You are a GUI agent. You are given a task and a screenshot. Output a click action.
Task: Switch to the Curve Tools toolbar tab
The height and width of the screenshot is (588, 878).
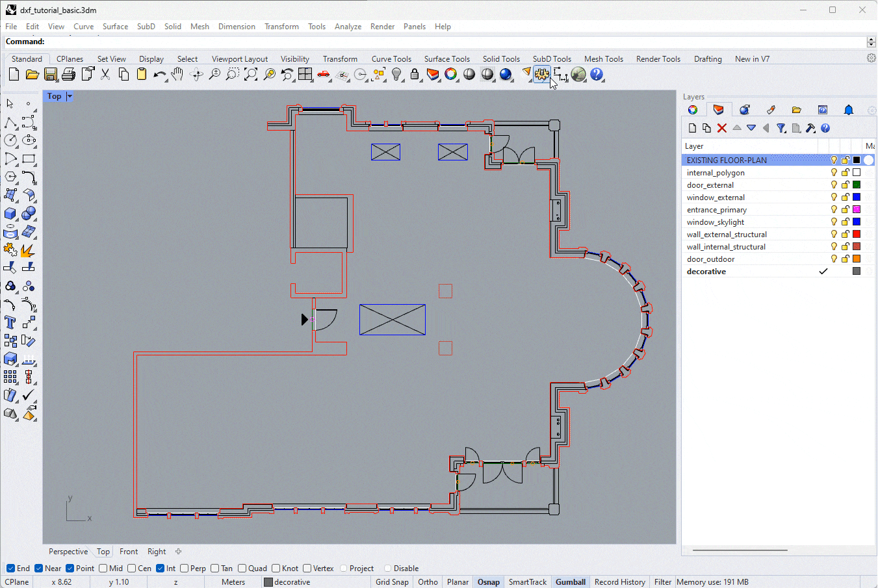391,59
